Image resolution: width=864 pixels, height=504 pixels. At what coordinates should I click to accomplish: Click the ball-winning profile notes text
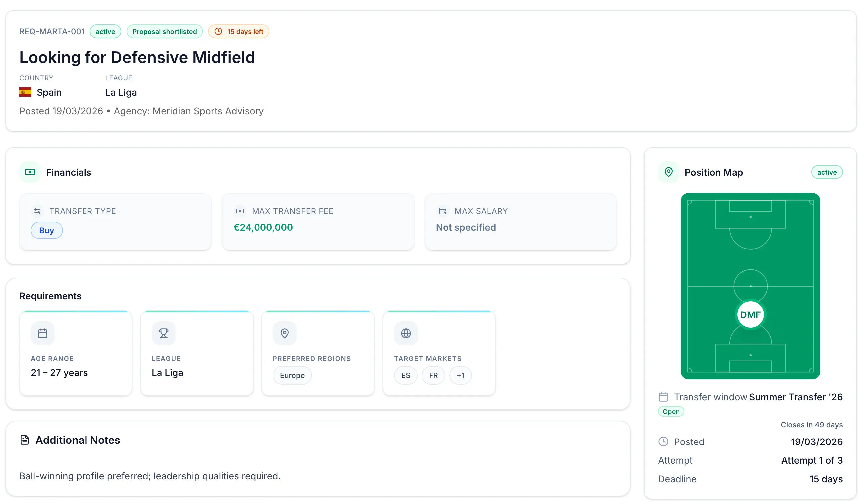150,476
